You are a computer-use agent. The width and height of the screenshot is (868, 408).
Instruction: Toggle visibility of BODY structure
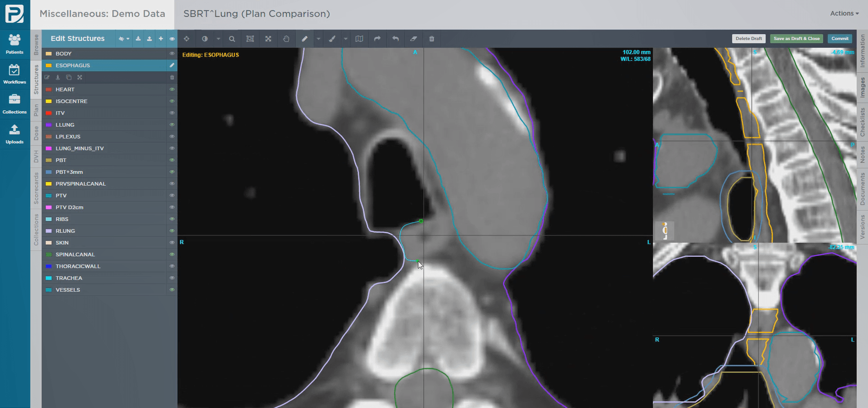pos(172,54)
